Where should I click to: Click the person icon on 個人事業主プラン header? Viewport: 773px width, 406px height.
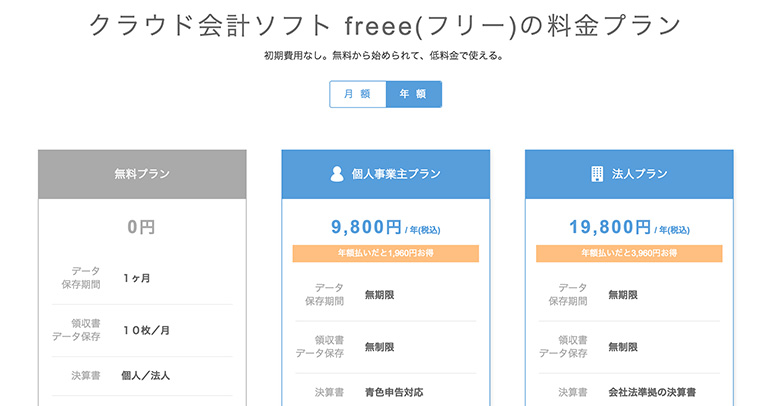click(x=337, y=174)
